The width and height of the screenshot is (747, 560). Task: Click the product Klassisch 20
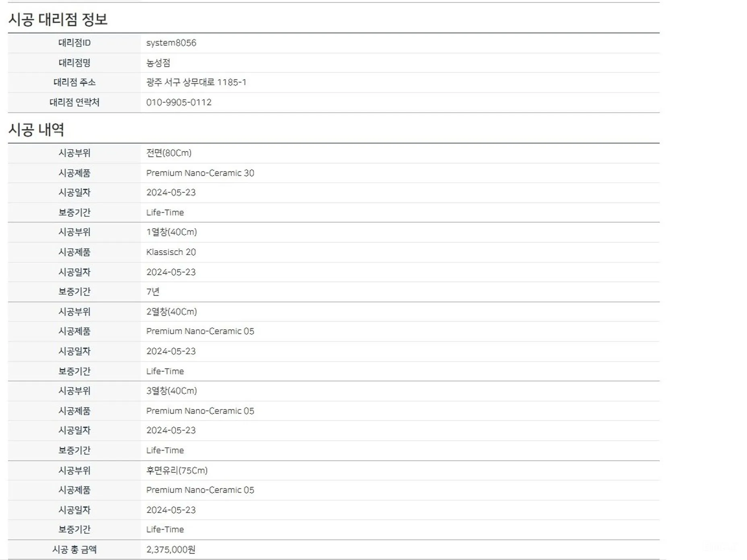tap(171, 252)
